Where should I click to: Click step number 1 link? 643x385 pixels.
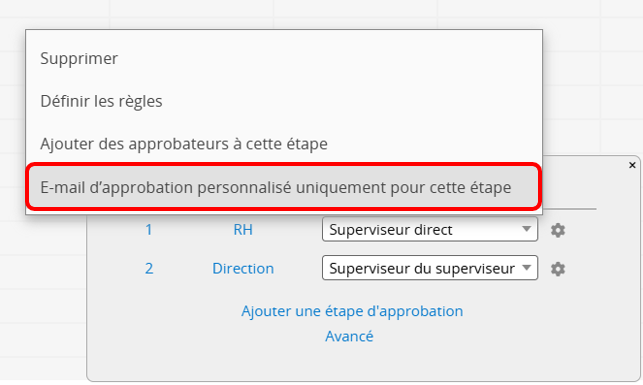click(148, 230)
